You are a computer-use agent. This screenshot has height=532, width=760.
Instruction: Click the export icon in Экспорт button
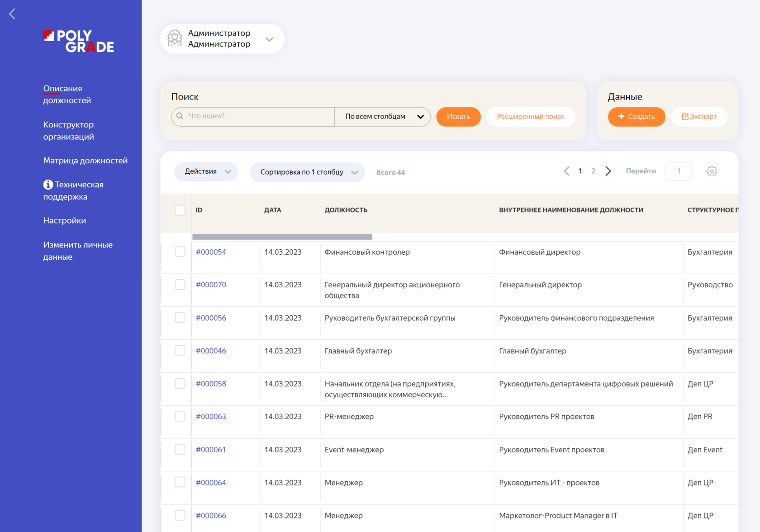685,117
